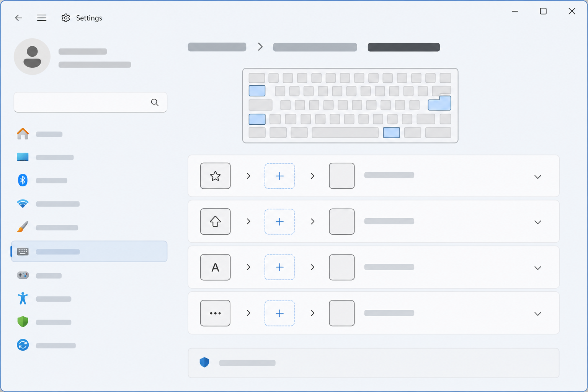Screen dimensions: 588x392
Task: Add a key in the three-dots row
Action: 279,313
